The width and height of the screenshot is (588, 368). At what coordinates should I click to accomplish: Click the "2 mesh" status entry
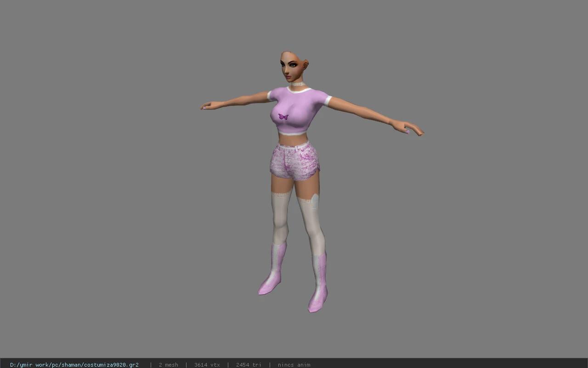click(169, 365)
